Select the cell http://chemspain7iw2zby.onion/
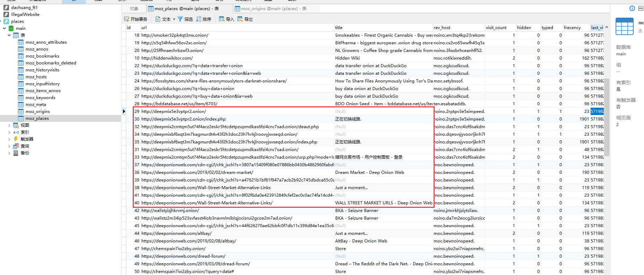The image size is (644, 275). coord(237,248)
